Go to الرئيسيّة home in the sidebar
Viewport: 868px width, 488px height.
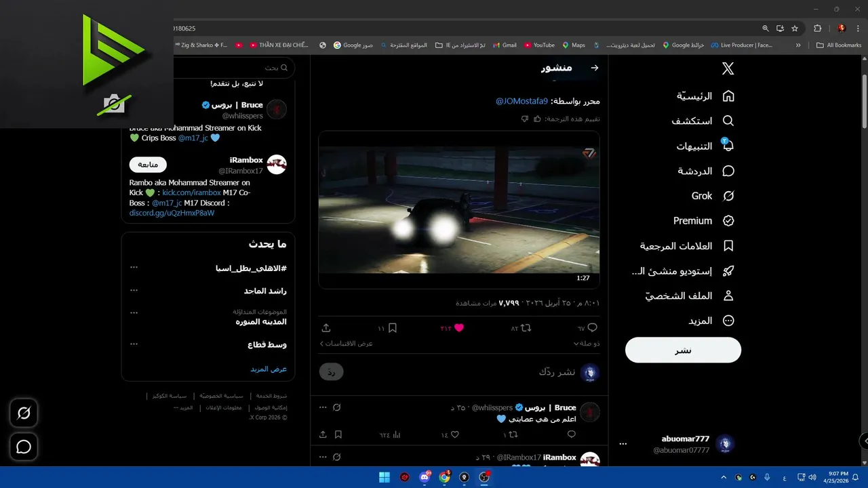pos(705,96)
